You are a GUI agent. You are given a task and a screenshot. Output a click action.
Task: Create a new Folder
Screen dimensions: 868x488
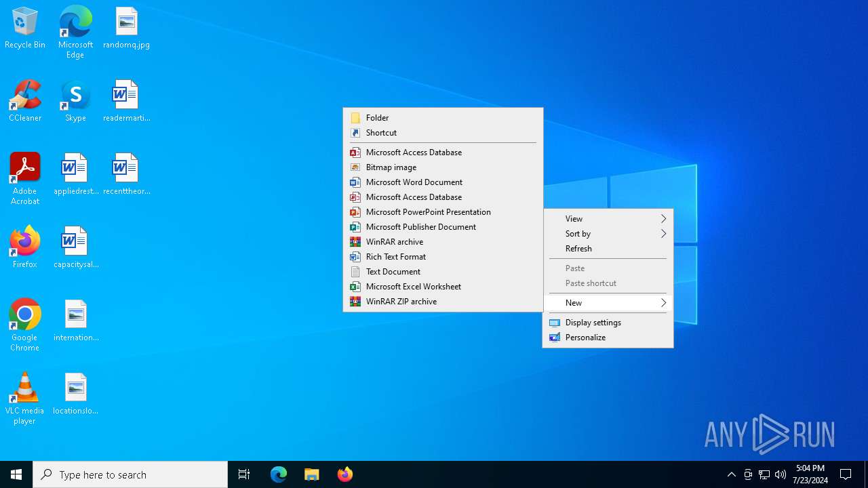(443, 118)
